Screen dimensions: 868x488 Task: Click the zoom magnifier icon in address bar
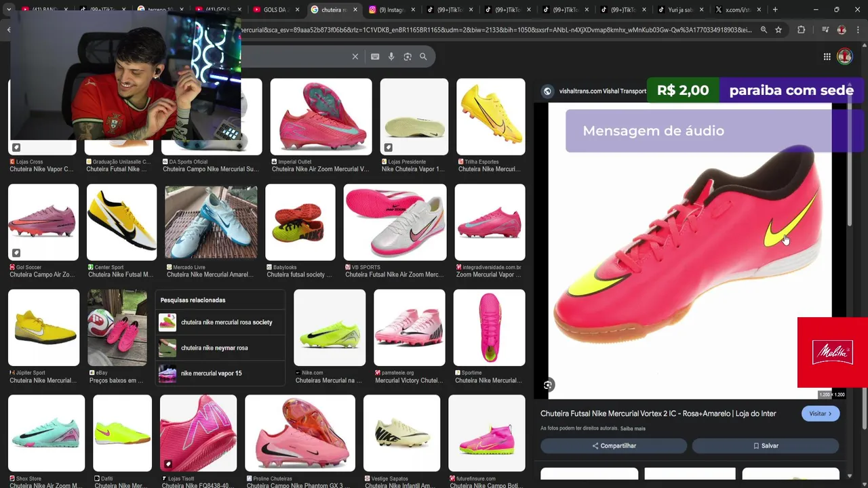click(764, 30)
